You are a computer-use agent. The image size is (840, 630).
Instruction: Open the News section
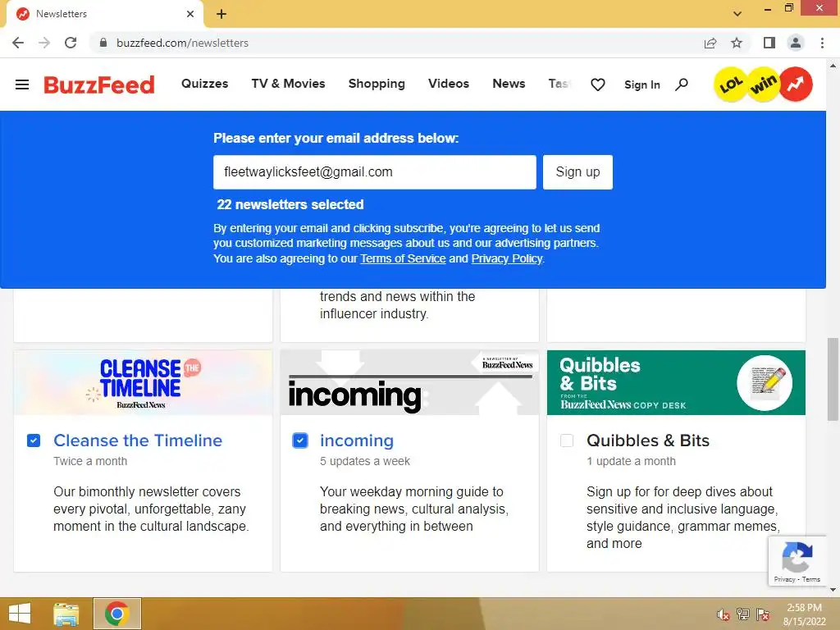click(x=509, y=84)
